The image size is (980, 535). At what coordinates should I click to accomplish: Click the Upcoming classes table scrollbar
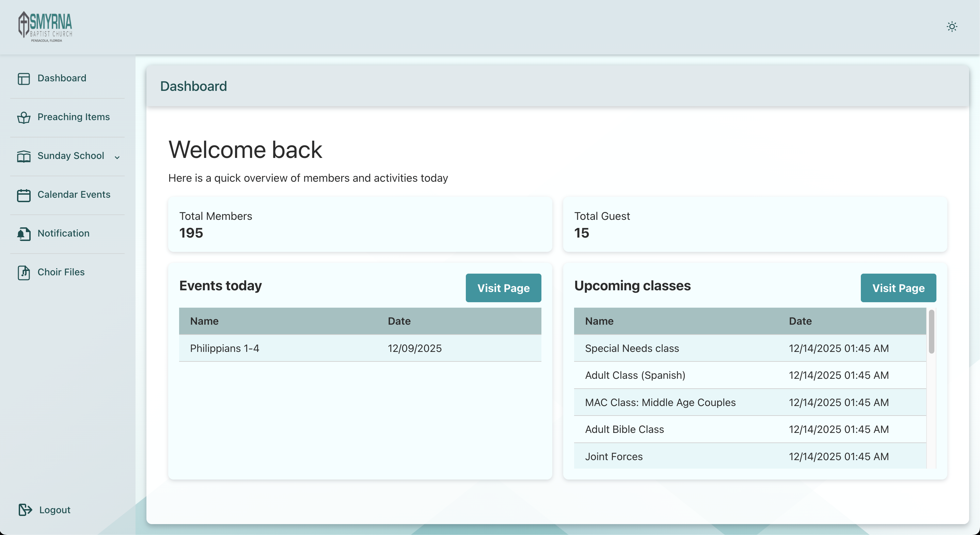click(931, 331)
